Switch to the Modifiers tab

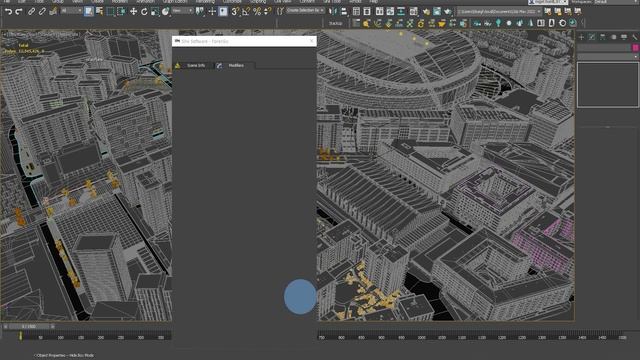coord(236,65)
